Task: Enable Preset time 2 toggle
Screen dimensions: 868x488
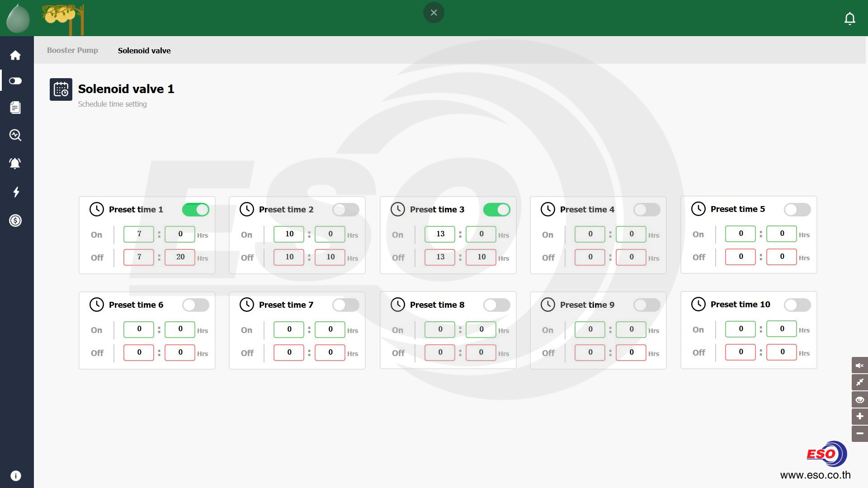Action: pyautogui.click(x=345, y=210)
